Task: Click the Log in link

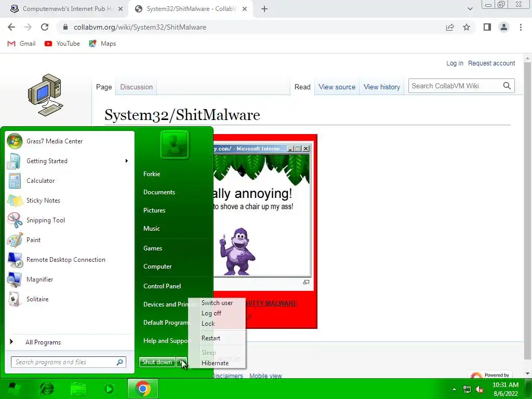Action: (x=455, y=63)
